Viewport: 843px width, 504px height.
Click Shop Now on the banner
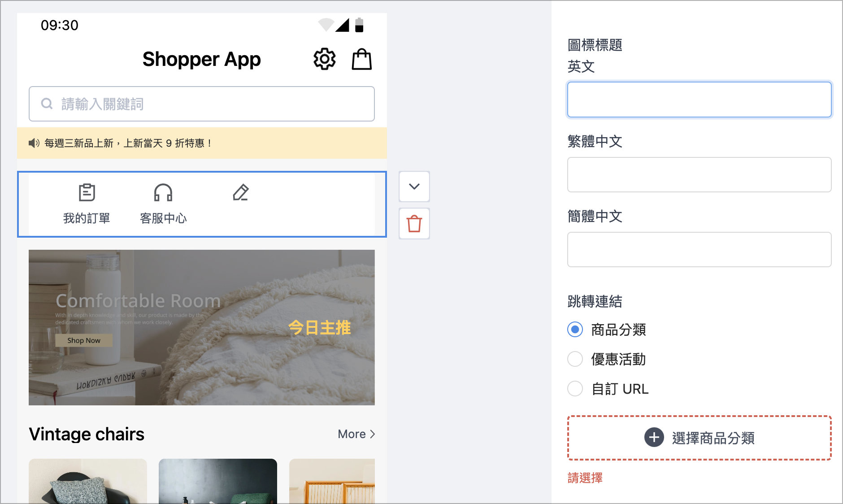click(x=84, y=340)
